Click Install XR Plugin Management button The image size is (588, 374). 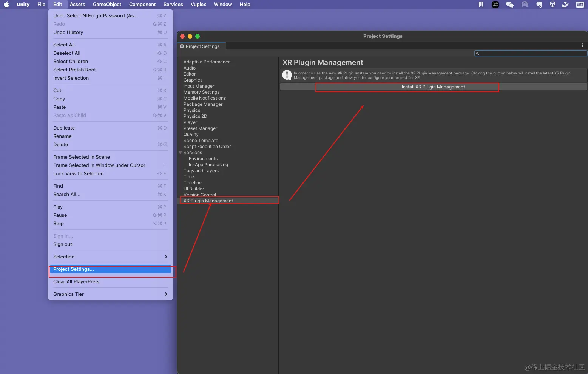[x=434, y=87]
